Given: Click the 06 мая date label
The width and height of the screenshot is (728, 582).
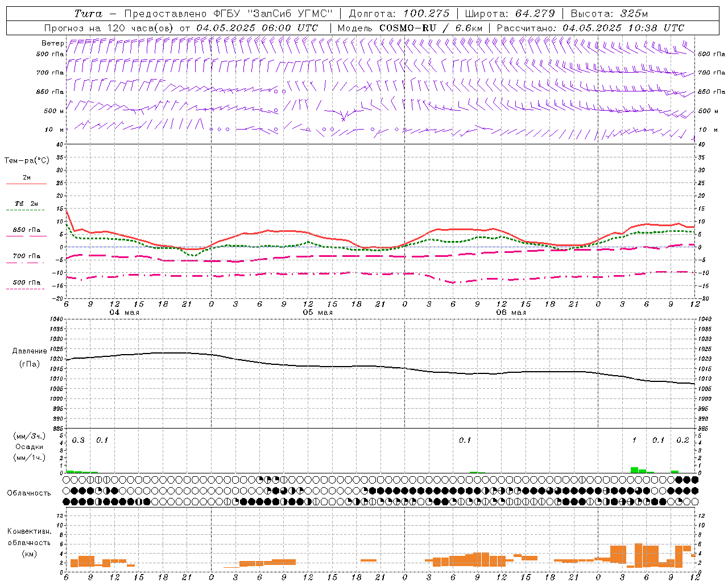Looking at the screenshot, I should 511,313.
